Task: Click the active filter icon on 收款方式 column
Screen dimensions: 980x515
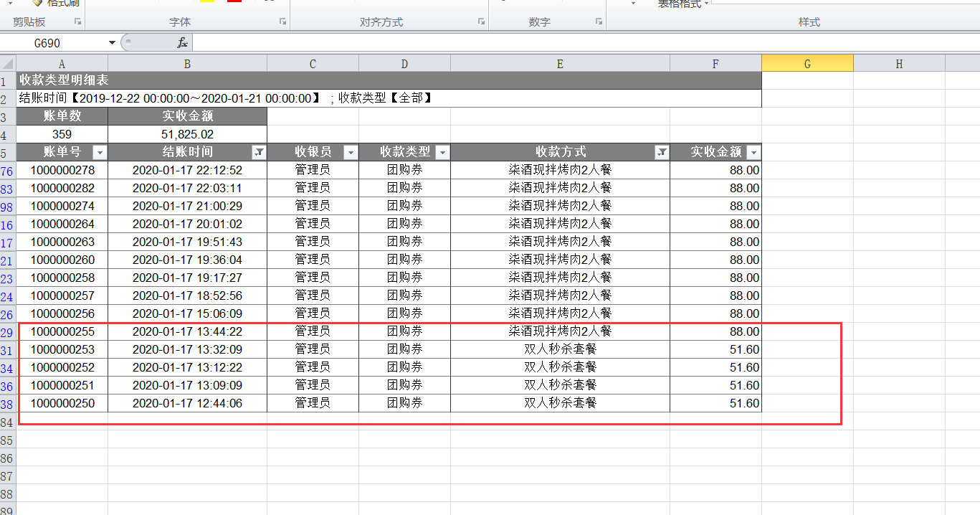Action: [x=661, y=152]
